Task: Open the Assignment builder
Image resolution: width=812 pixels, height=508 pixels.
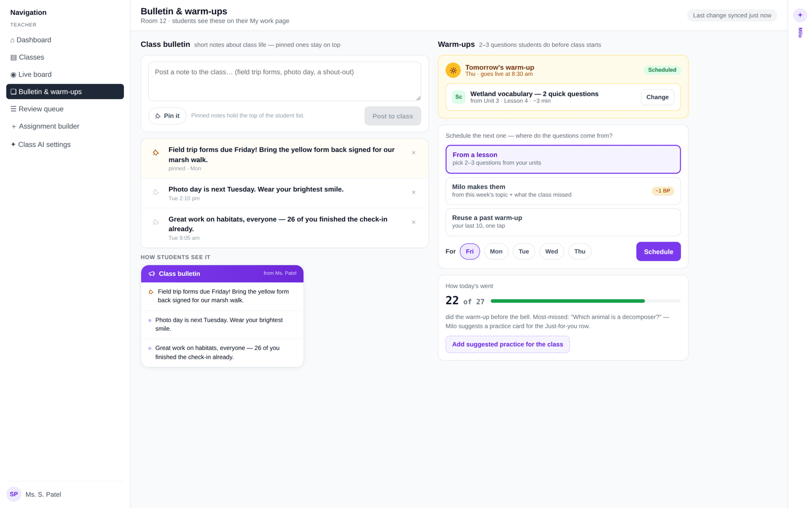Action: click(65, 126)
